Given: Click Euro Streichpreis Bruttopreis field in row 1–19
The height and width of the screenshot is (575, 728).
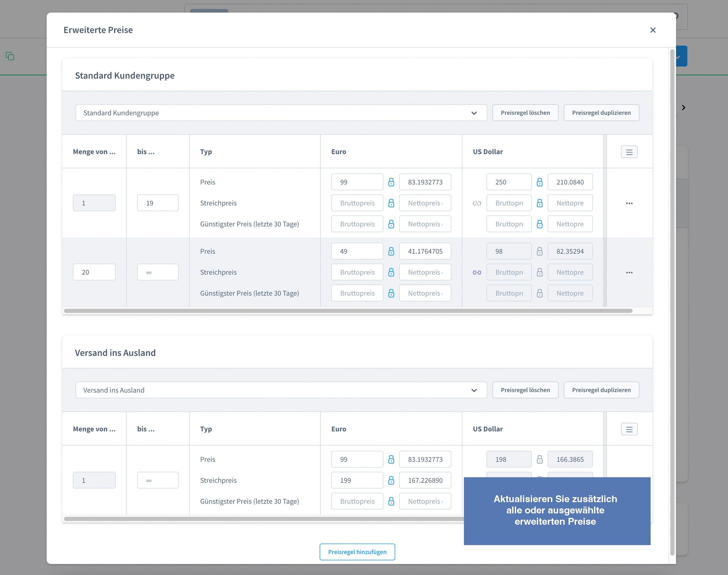Looking at the screenshot, I should tap(357, 203).
